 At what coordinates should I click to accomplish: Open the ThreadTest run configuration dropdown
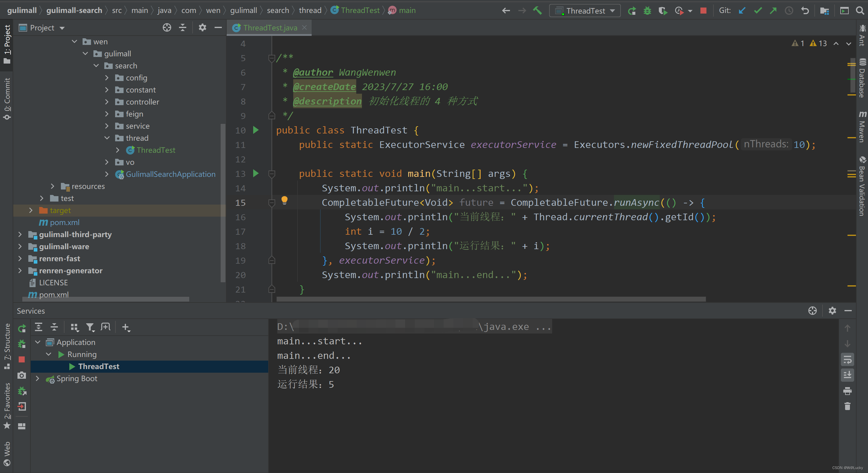click(585, 11)
